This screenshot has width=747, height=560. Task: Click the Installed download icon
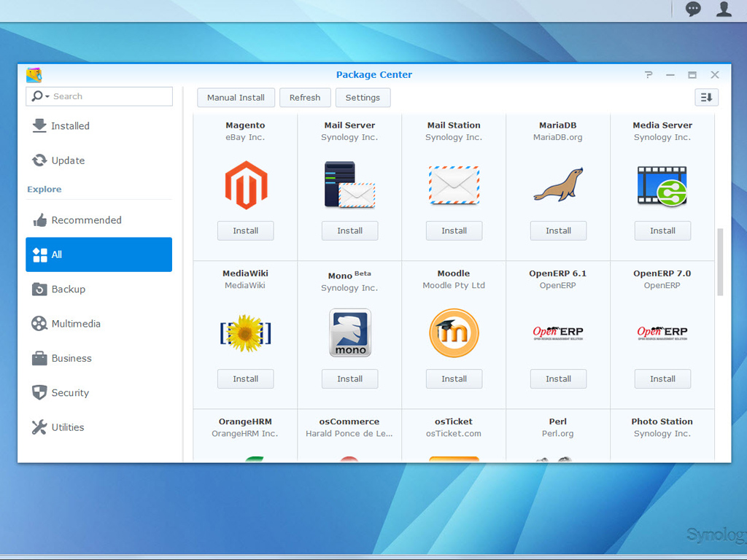(x=39, y=125)
